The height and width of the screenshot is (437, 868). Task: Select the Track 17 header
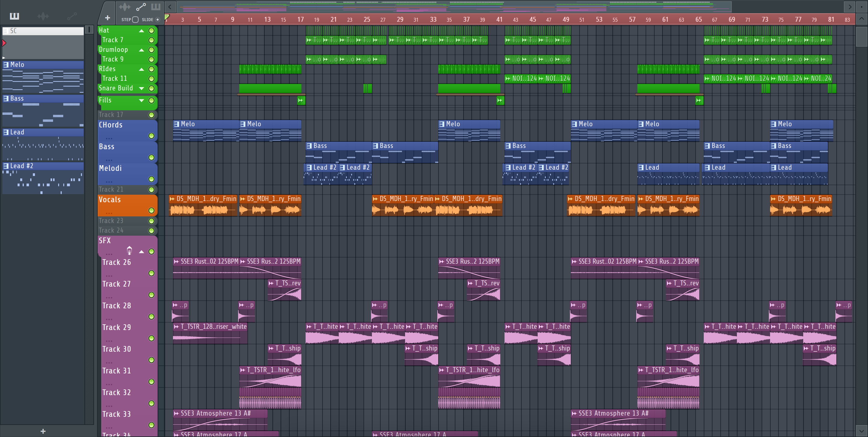coord(127,115)
